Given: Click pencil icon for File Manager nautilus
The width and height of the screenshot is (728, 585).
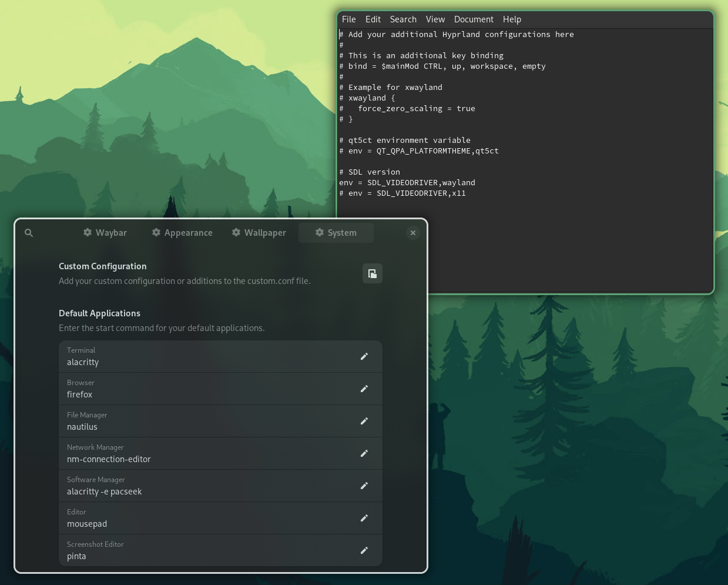Looking at the screenshot, I should [x=364, y=421].
